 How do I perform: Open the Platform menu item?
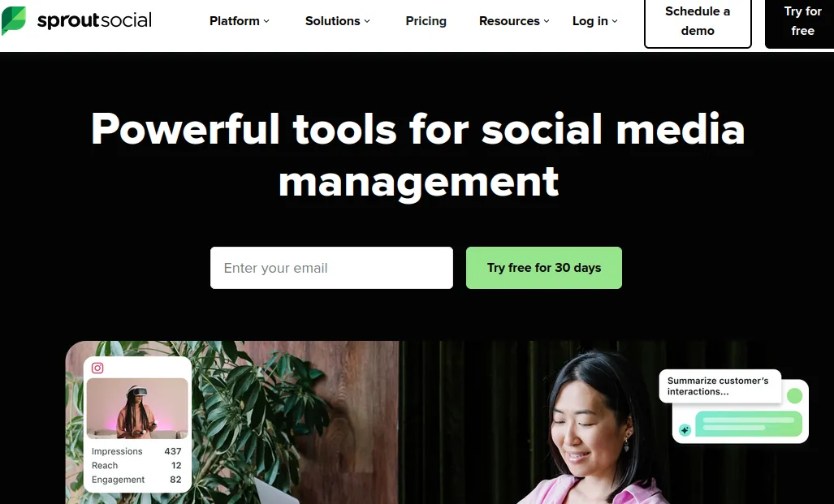(235, 21)
